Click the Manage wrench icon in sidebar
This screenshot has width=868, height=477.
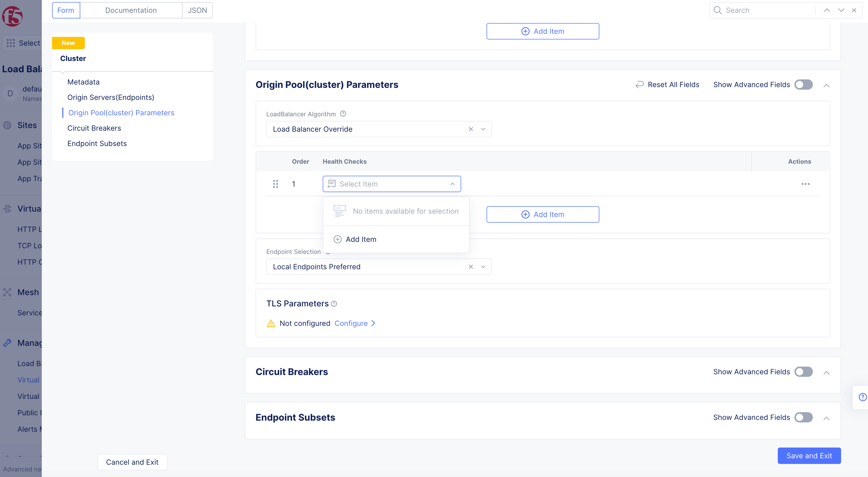pyautogui.click(x=7, y=343)
